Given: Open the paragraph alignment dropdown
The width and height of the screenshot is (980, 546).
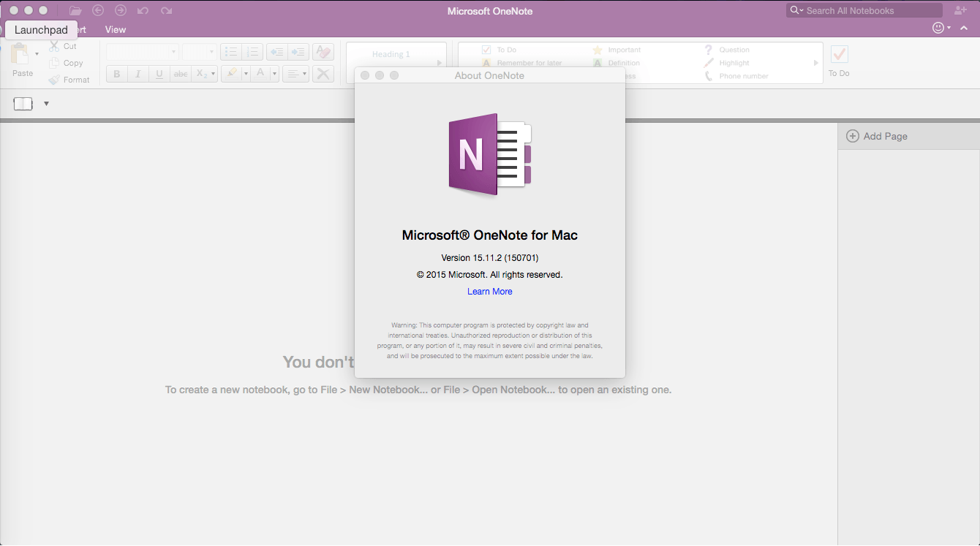Looking at the screenshot, I should pos(295,74).
